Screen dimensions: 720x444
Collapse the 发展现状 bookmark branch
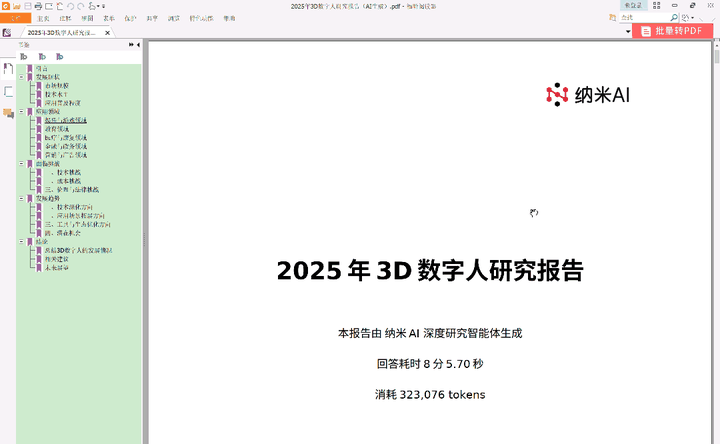[x=22, y=77]
